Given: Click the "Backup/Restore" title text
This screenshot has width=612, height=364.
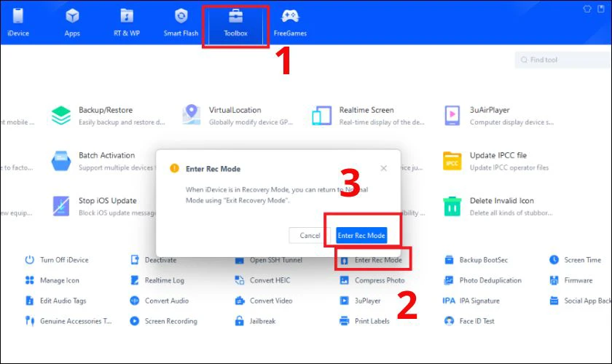Looking at the screenshot, I should (106, 110).
